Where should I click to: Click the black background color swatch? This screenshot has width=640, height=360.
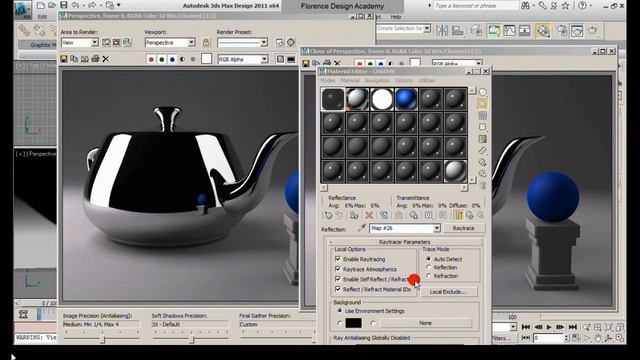pyautogui.click(x=353, y=323)
